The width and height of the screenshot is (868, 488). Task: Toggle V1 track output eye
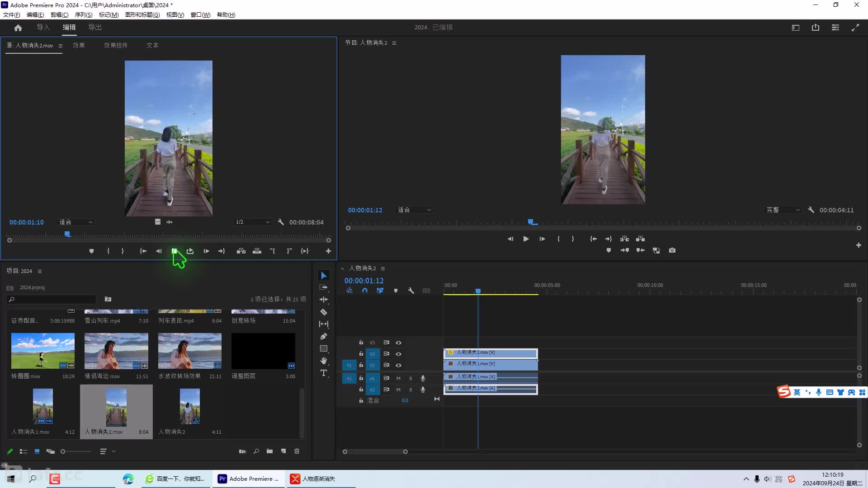pos(399,366)
